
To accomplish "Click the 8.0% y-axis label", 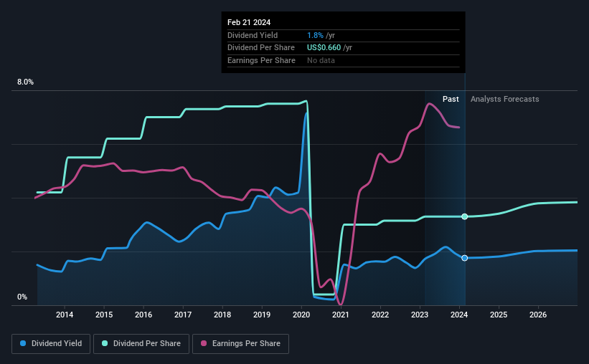I will click(x=25, y=82).
